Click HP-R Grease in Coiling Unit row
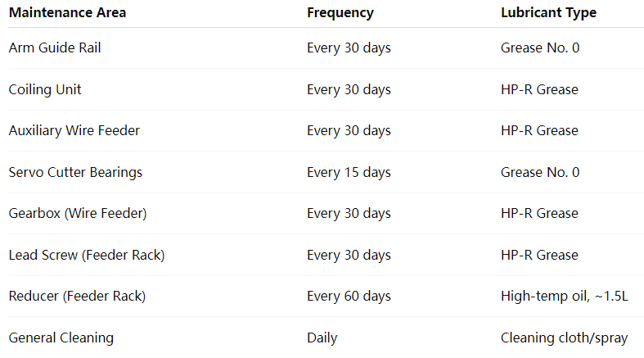This screenshot has height=358, width=644. [540, 89]
